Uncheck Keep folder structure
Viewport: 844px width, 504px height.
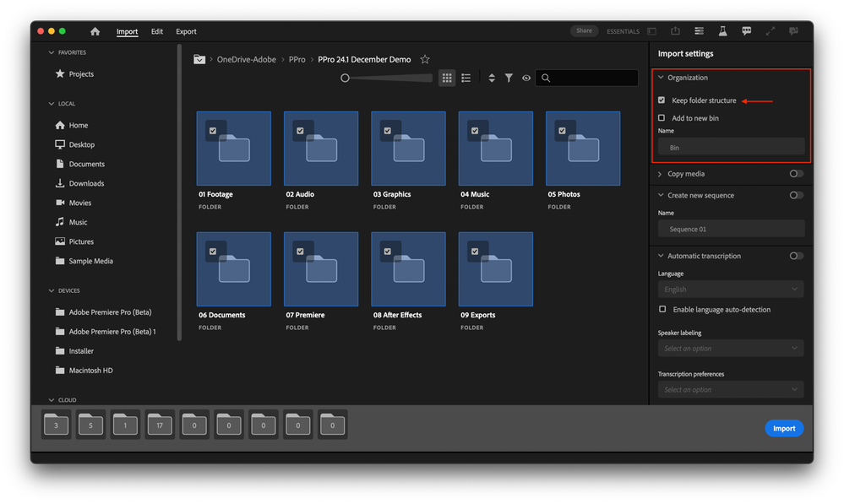tap(662, 100)
